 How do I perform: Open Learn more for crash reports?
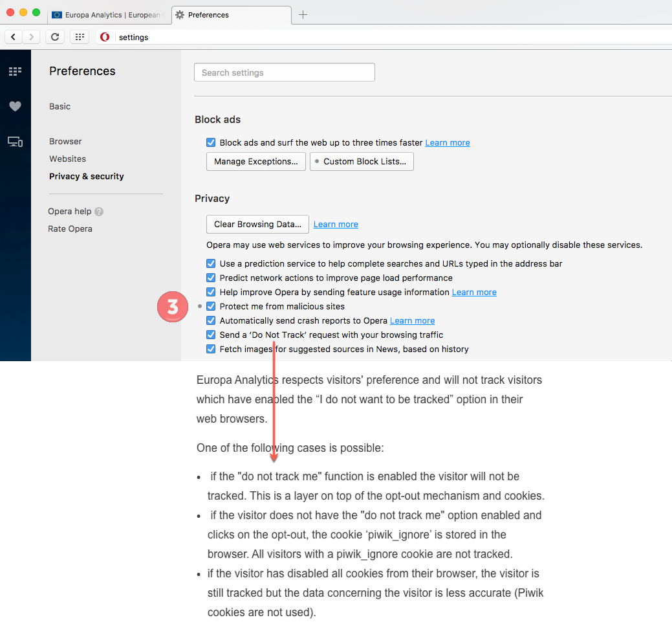coord(412,321)
